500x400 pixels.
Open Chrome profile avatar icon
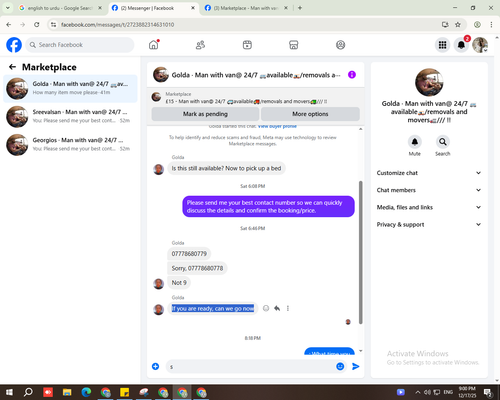(x=477, y=24)
